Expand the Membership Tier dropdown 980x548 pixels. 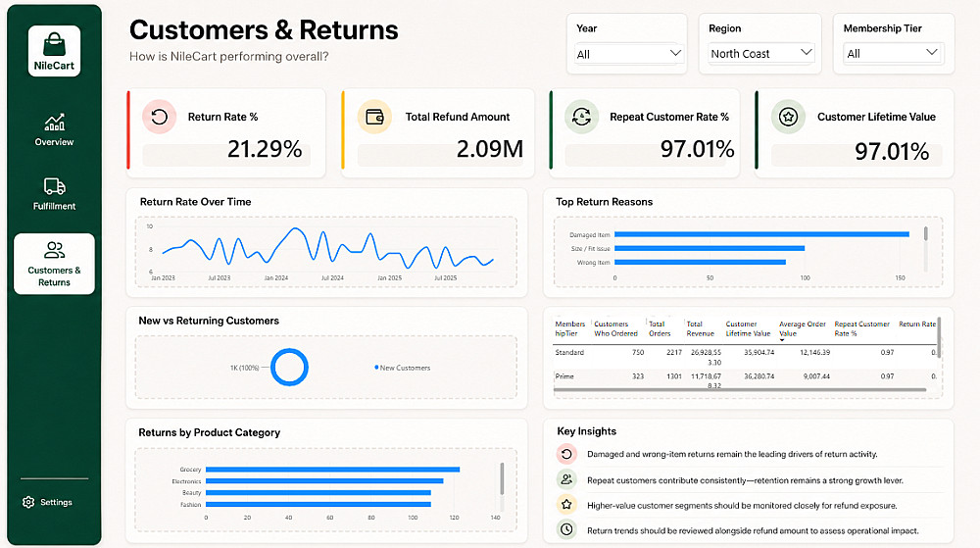[893, 53]
